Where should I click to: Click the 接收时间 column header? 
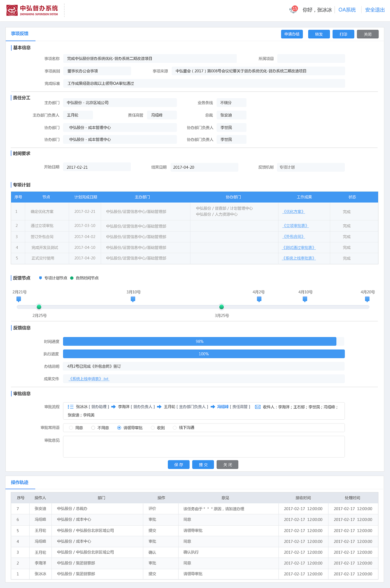pos(303,498)
